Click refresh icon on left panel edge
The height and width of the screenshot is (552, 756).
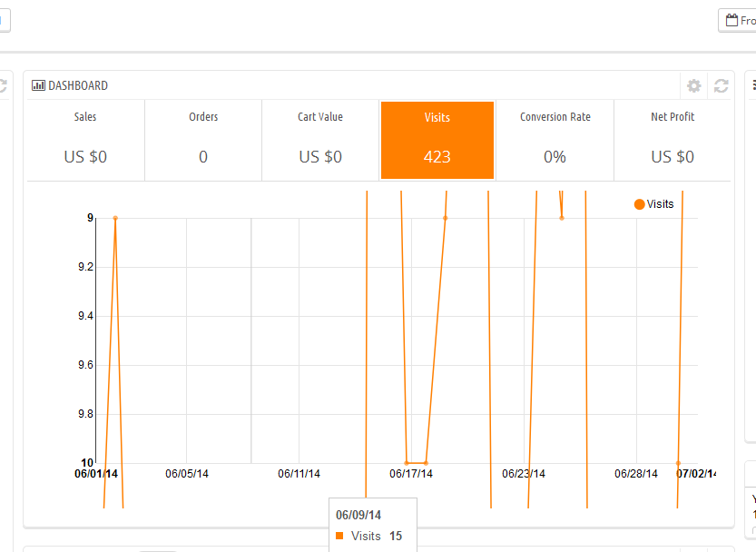[x=3, y=86]
